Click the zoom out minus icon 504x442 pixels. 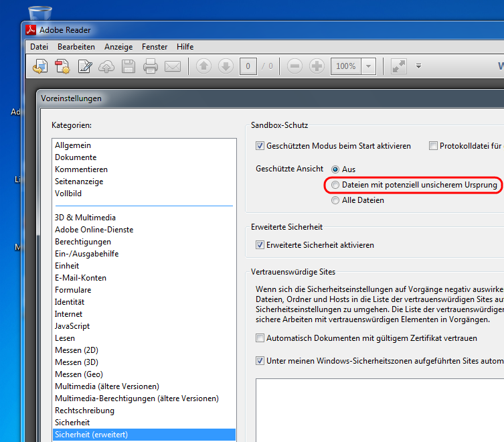[x=295, y=66]
